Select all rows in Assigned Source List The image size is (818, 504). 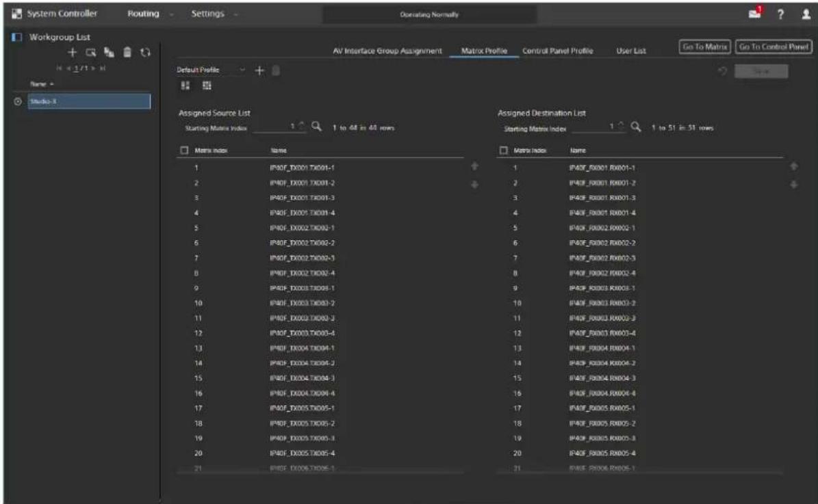184,150
